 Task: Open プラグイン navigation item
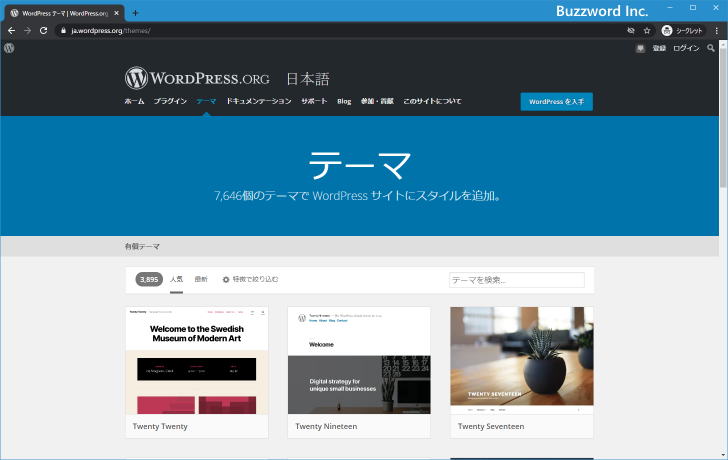pyautogui.click(x=170, y=101)
